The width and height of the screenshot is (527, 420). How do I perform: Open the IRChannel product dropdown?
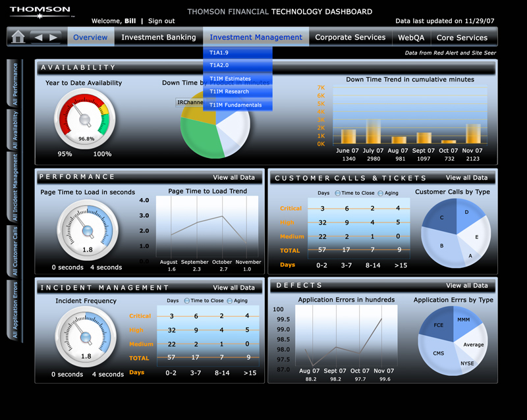[189, 103]
